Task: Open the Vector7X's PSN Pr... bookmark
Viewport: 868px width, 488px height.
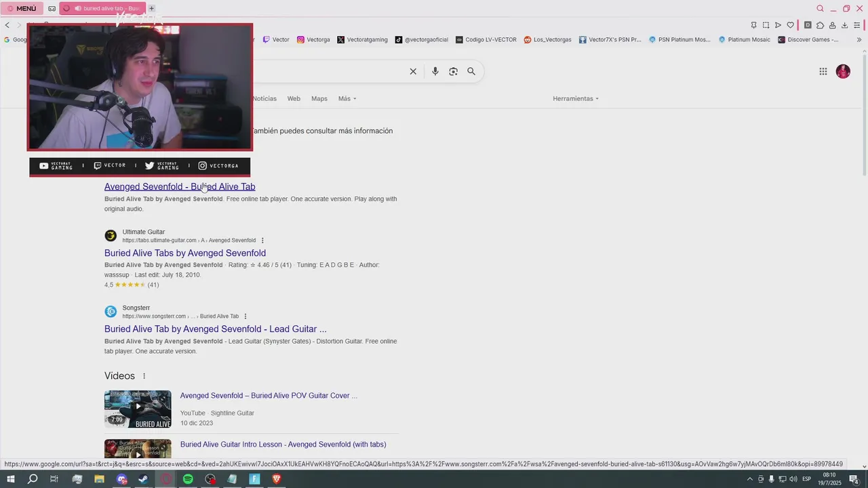Action: click(610, 39)
